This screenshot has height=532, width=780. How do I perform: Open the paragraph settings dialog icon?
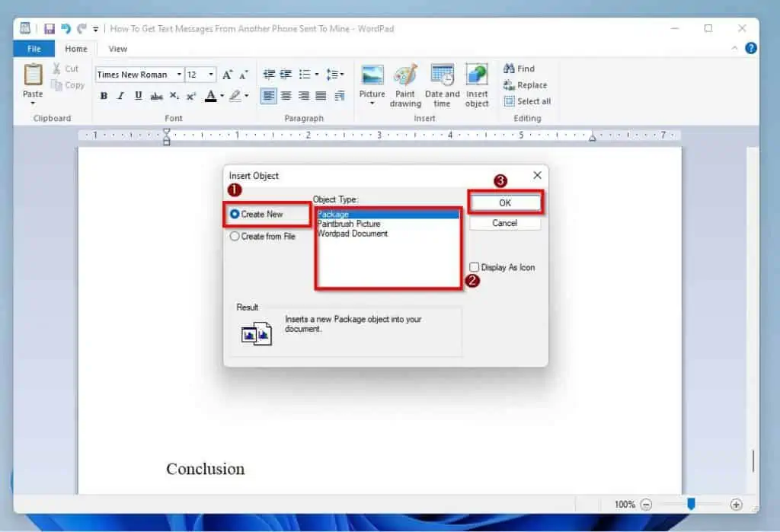[x=339, y=96]
